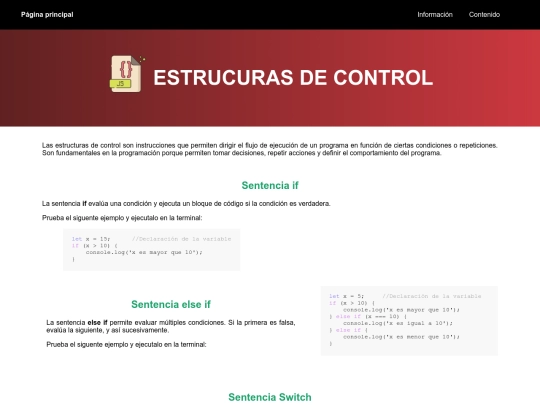Open the Página principal link
This screenshot has height=405, width=540.
click(47, 14)
